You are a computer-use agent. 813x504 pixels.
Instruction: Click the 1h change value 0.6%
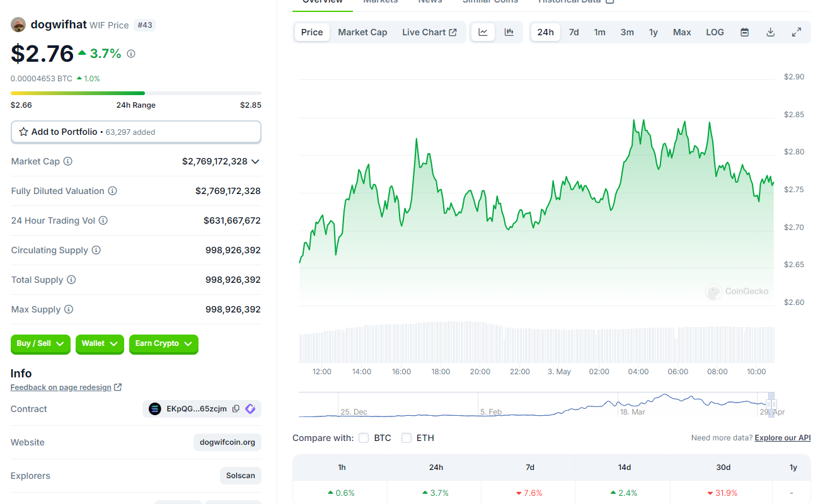point(341,493)
